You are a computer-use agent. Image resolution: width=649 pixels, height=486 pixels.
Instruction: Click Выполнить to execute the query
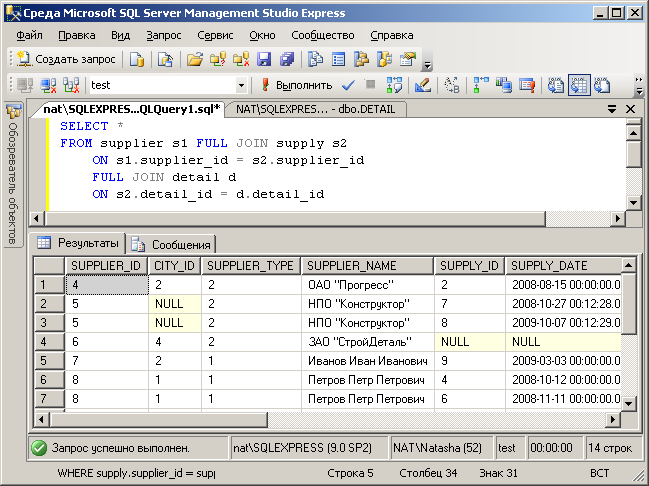[296, 85]
